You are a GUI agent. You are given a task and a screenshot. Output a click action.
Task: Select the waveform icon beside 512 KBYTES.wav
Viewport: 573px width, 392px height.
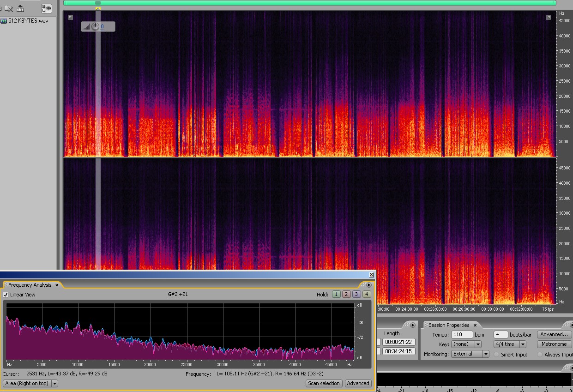coord(4,21)
